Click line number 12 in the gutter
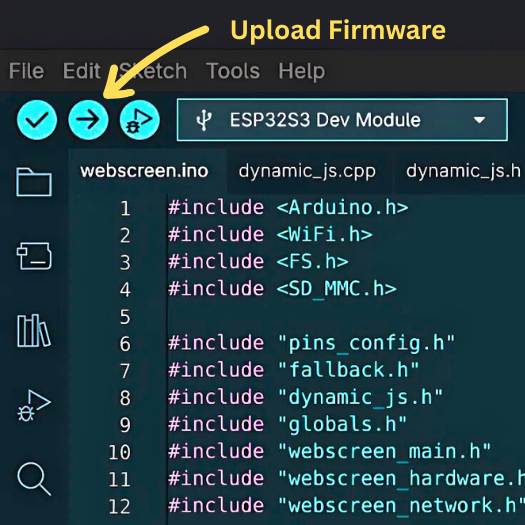The width and height of the screenshot is (525, 525). (120, 507)
